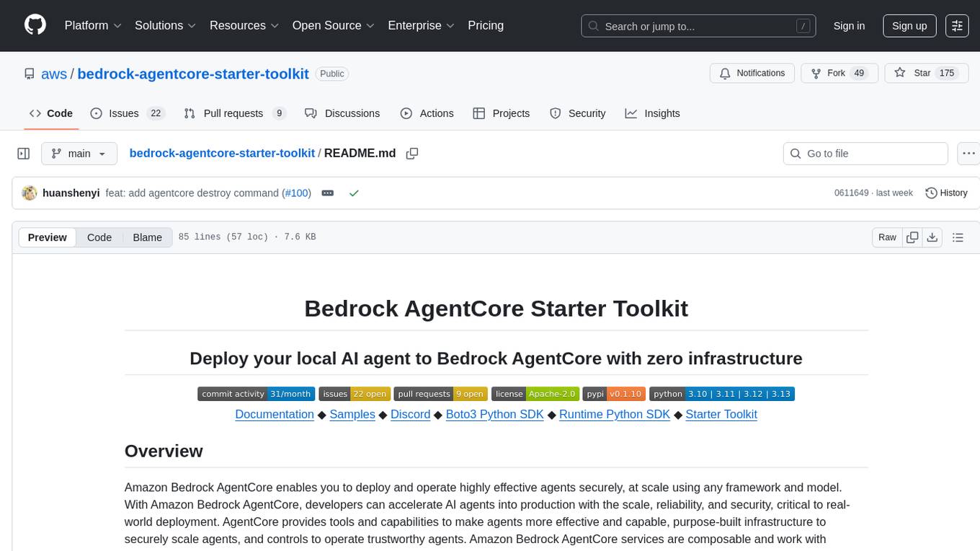
Task: Click the python versions badge
Action: [722, 394]
